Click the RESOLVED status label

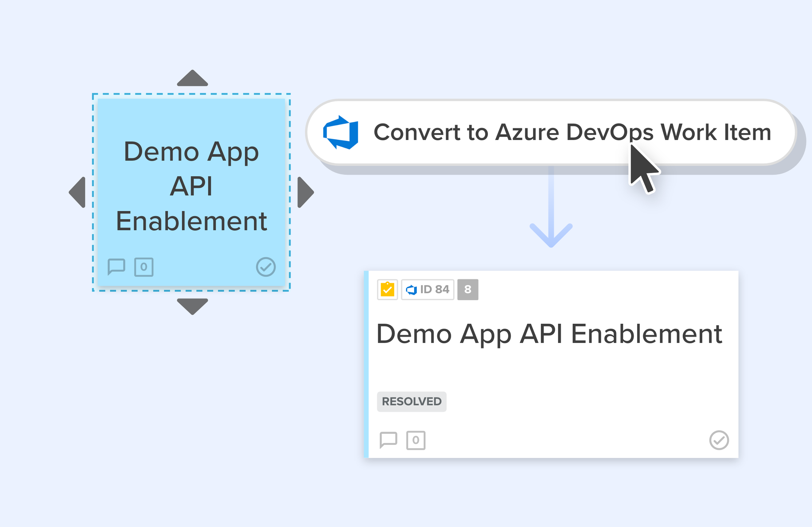click(x=412, y=401)
